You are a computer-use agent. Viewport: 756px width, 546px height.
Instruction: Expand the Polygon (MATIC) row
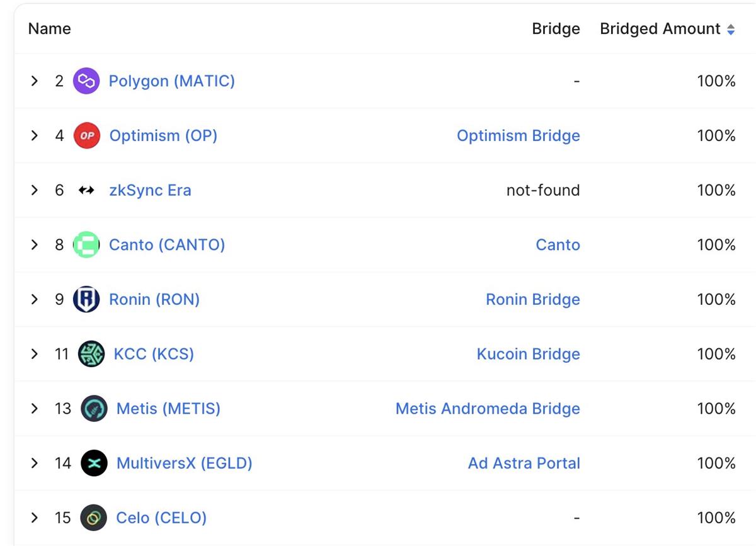click(x=35, y=81)
